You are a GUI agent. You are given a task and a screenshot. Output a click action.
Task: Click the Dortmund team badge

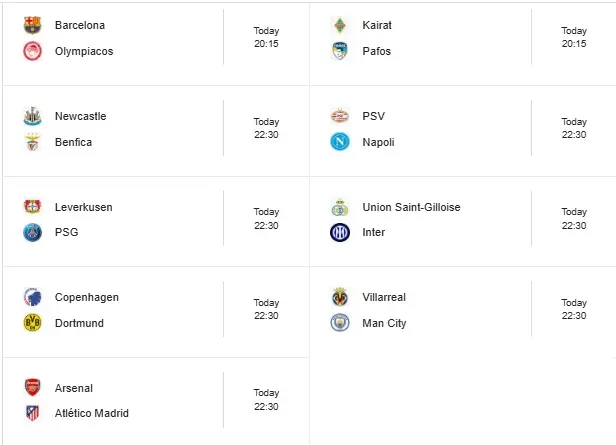coord(32,323)
